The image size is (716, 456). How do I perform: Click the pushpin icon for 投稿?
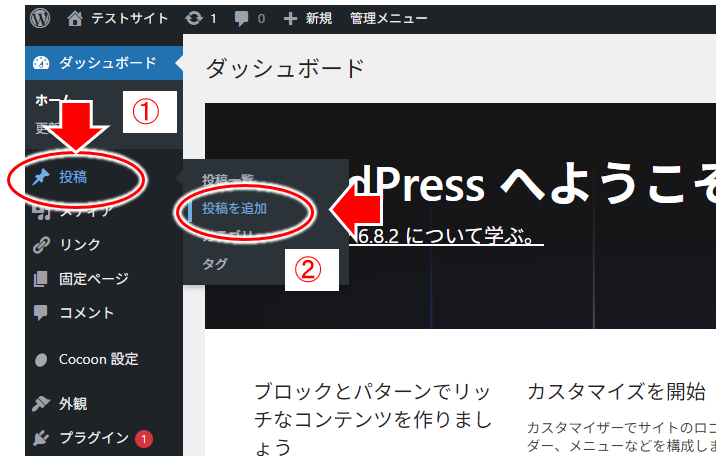[41, 177]
